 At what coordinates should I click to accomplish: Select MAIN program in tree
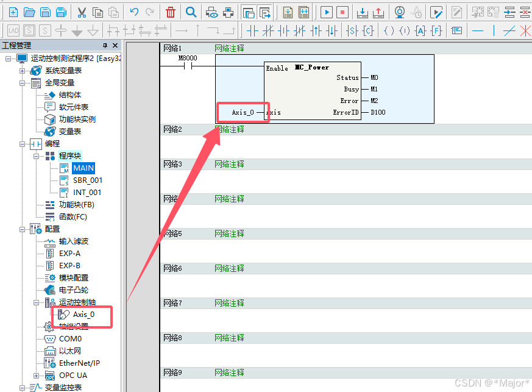coord(83,168)
